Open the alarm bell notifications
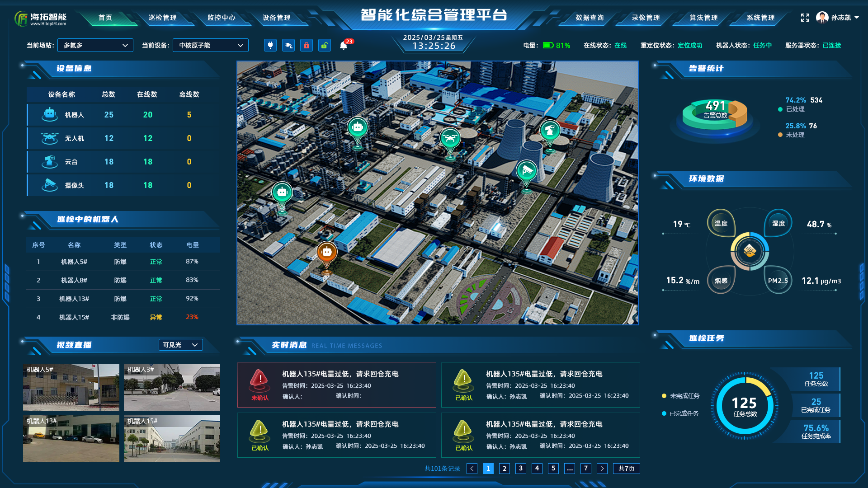868x488 pixels. click(x=344, y=45)
